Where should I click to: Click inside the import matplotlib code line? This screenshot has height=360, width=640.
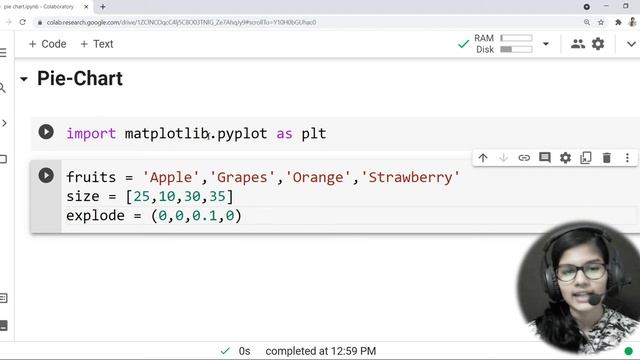click(196, 133)
